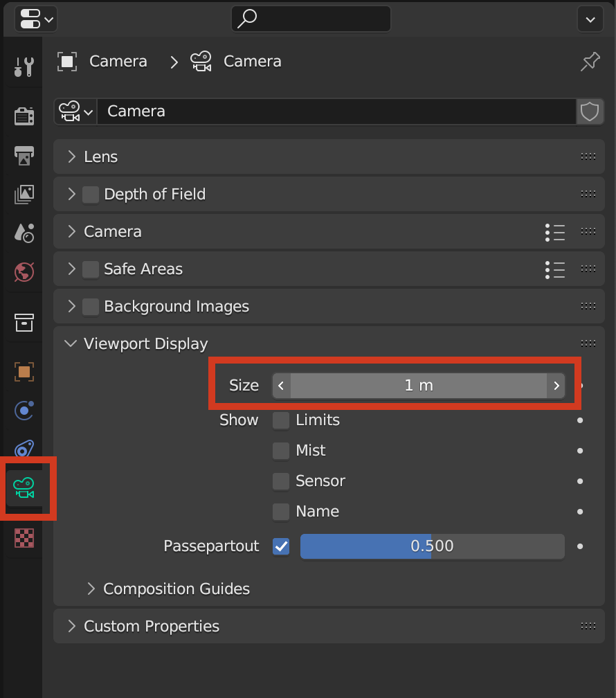616x698 pixels.
Task: Open the View Layer Properties tab
Action: (x=23, y=195)
